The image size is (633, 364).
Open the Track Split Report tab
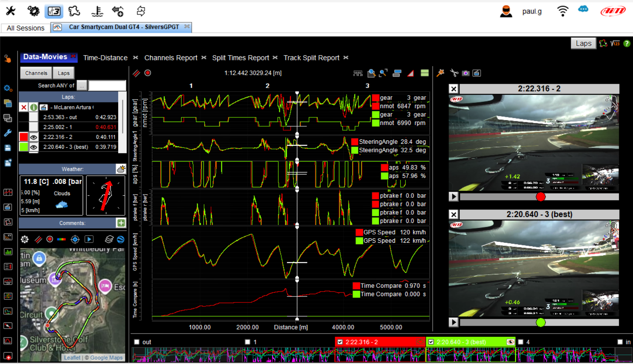click(x=312, y=58)
